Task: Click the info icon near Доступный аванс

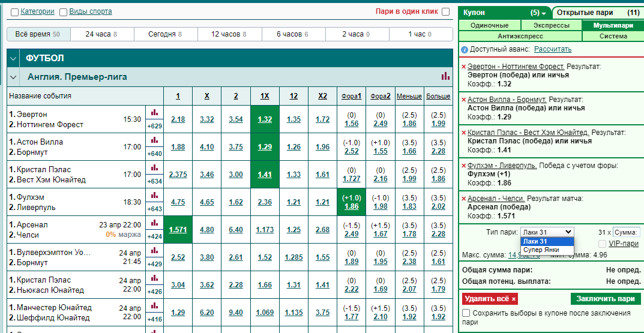Action: pyautogui.click(x=465, y=50)
